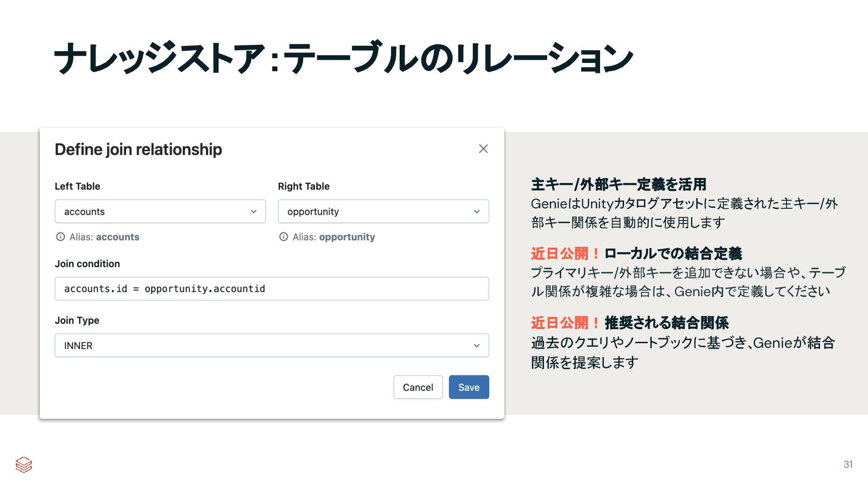This screenshot has height=489, width=868.
Task: Click heading 推奨される結合関係
Action: [x=667, y=323]
